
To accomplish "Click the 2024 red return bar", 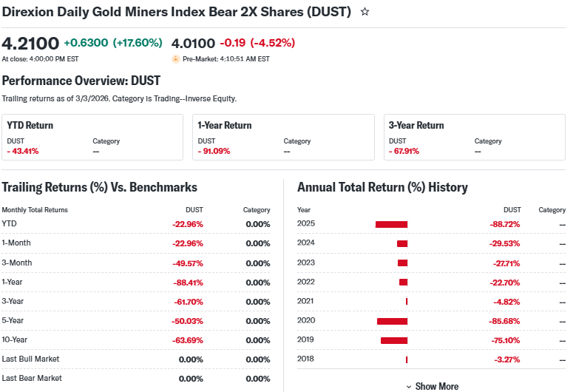I will tap(402, 243).
